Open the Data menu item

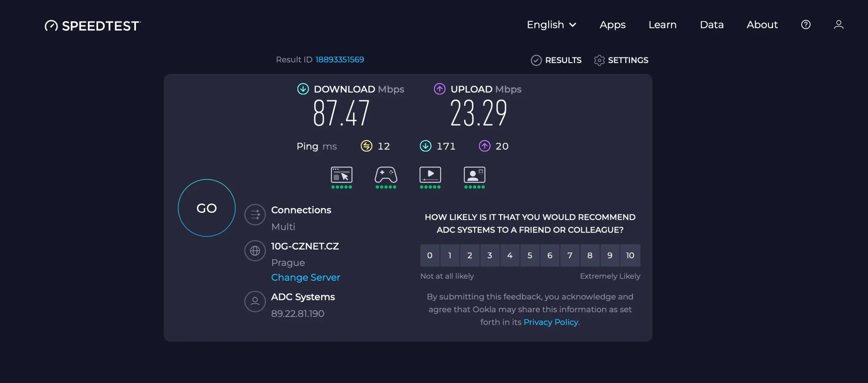pyautogui.click(x=711, y=24)
